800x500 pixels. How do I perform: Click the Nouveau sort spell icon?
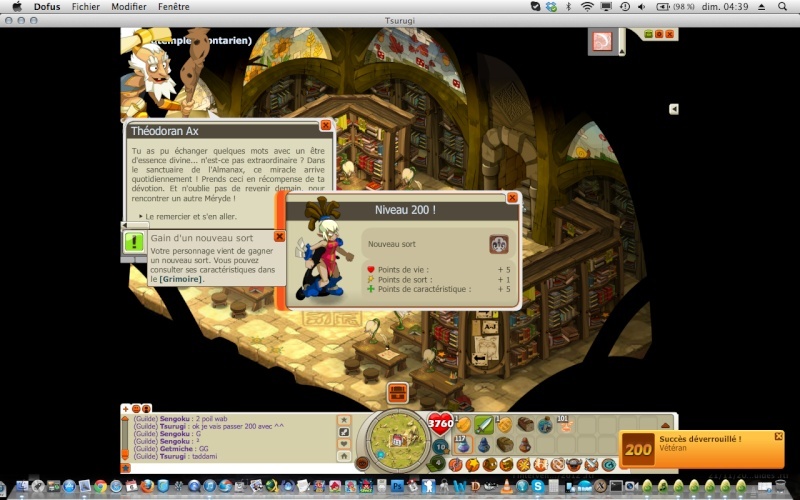498,244
